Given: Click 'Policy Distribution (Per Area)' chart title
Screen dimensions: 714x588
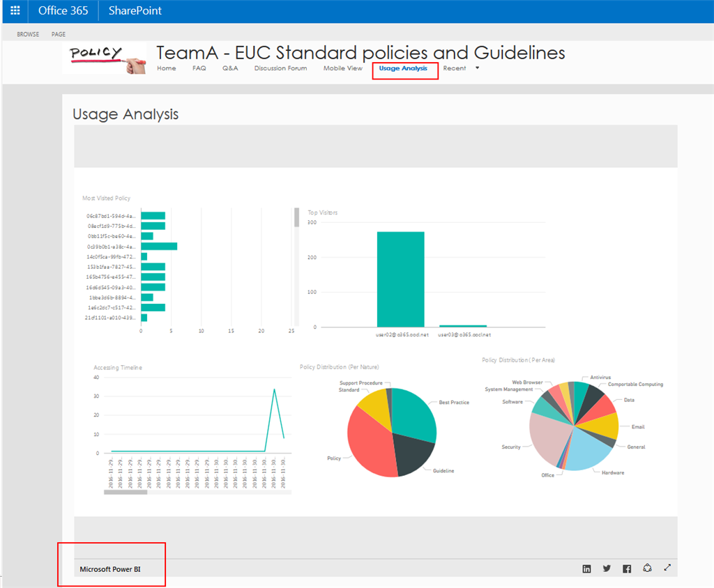Looking at the screenshot, I should tap(518, 360).
